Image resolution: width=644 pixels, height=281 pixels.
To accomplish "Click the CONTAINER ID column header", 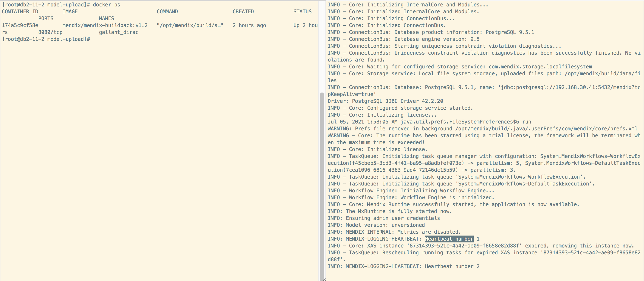I will (20, 11).
